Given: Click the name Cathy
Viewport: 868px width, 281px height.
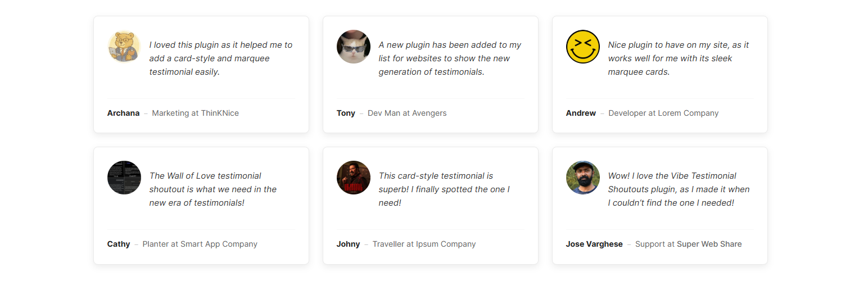Looking at the screenshot, I should pos(119,244).
